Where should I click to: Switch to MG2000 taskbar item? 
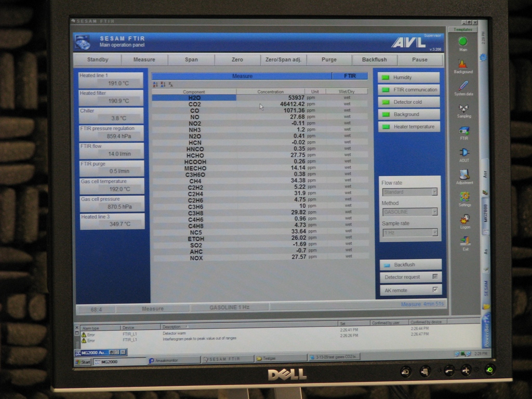(x=119, y=362)
